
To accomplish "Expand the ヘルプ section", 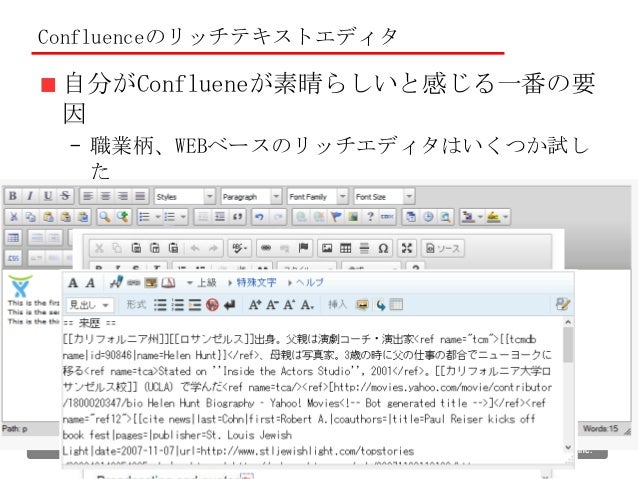I will pyautogui.click(x=306, y=283).
